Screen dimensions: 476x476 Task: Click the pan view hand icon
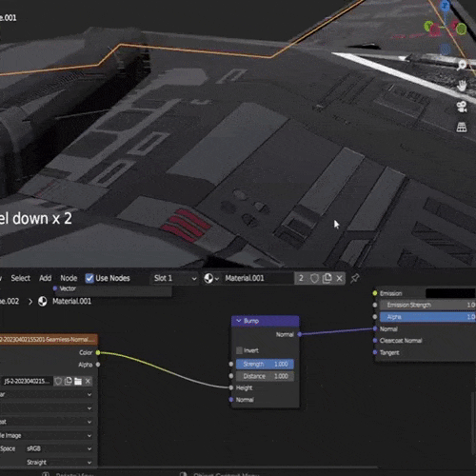point(462,86)
